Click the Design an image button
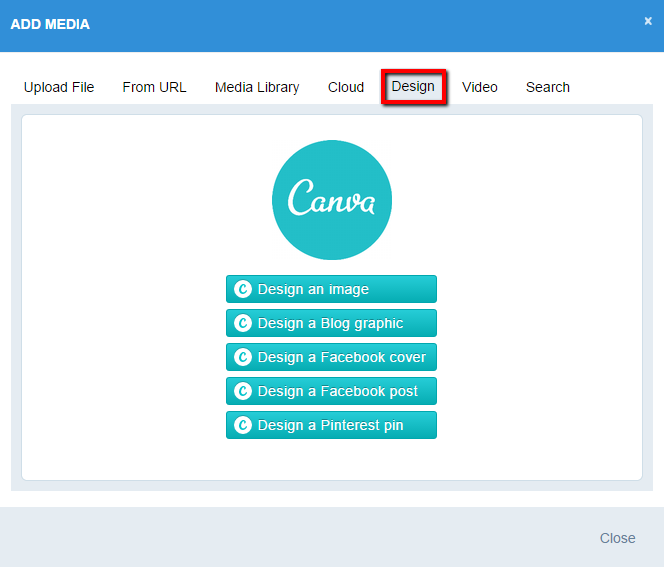Image resolution: width=664 pixels, height=567 pixels. click(x=331, y=289)
